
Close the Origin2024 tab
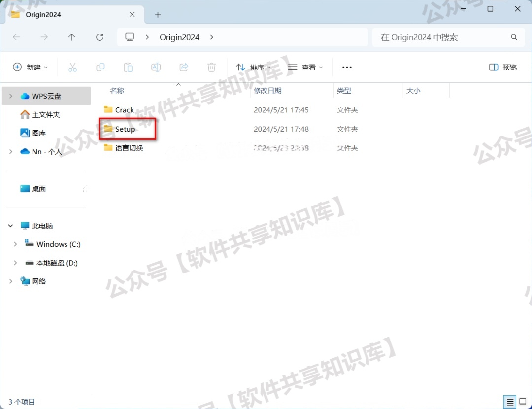[x=132, y=15]
